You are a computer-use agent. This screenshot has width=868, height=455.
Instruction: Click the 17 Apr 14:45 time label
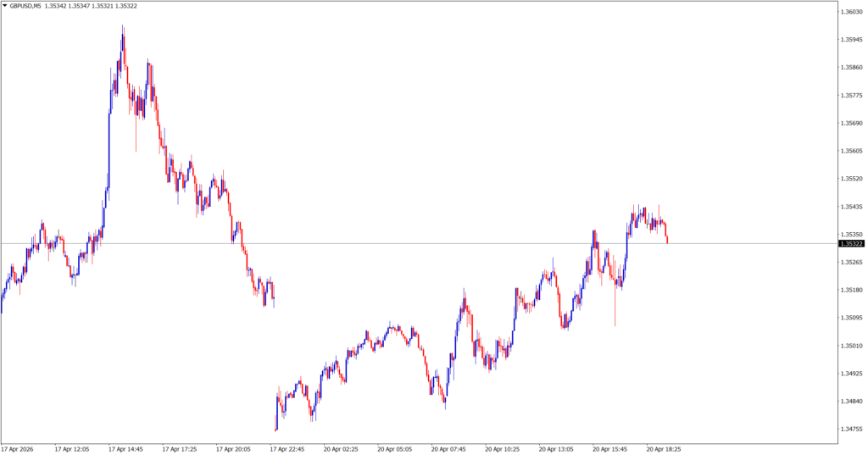tap(126, 449)
